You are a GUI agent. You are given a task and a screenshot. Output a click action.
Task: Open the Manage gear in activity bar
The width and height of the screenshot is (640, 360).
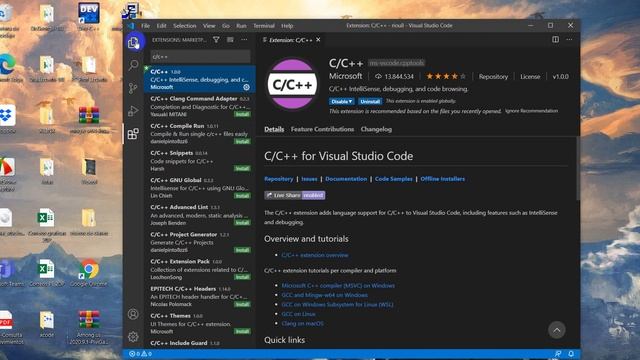pyautogui.click(x=133, y=337)
